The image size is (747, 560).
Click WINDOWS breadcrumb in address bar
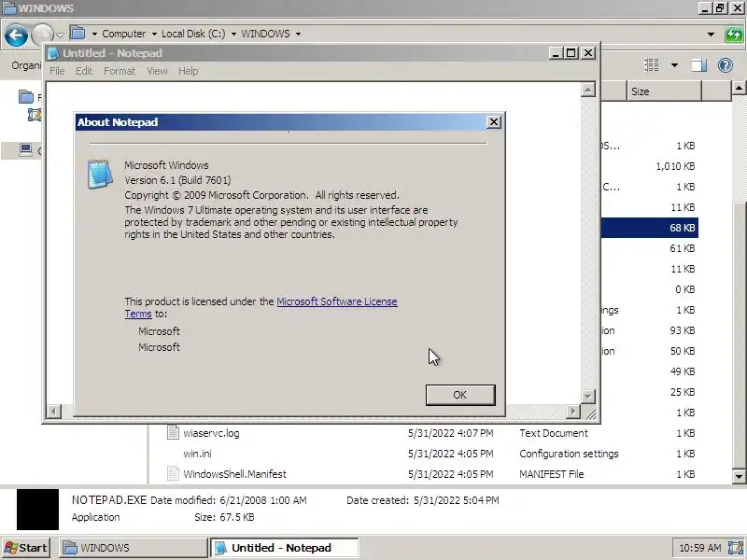(x=265, y=34)
